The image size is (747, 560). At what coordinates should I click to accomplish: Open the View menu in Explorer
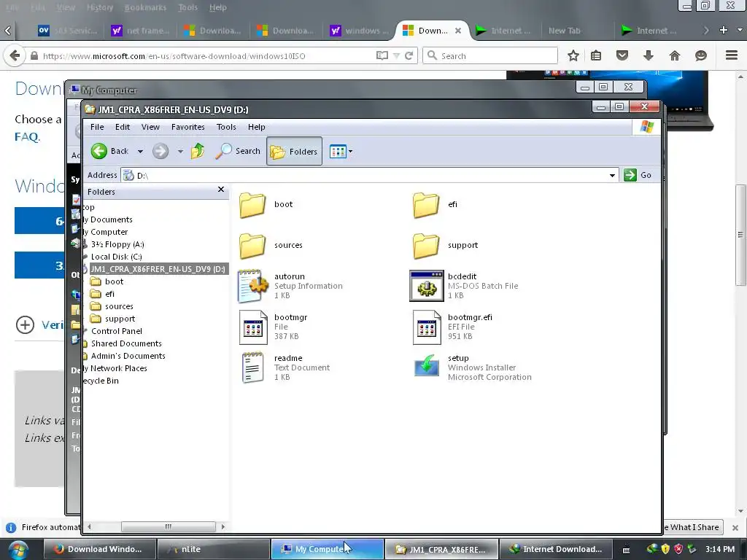[x=150, y=127]
